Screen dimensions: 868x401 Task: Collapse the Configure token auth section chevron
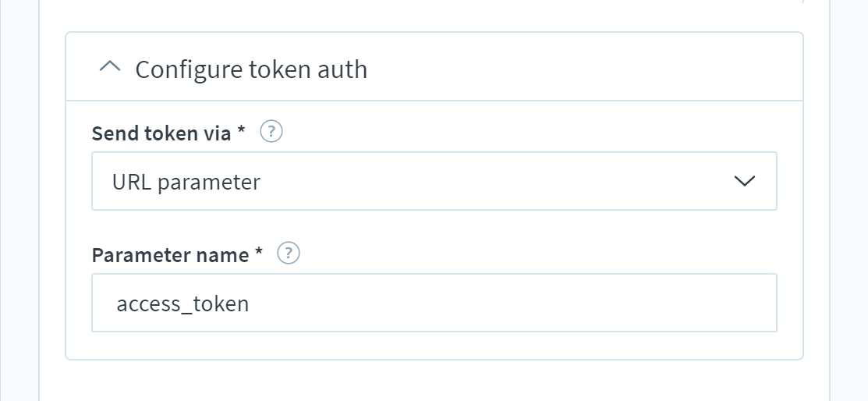pyautogui.click(x=110, y=67)
